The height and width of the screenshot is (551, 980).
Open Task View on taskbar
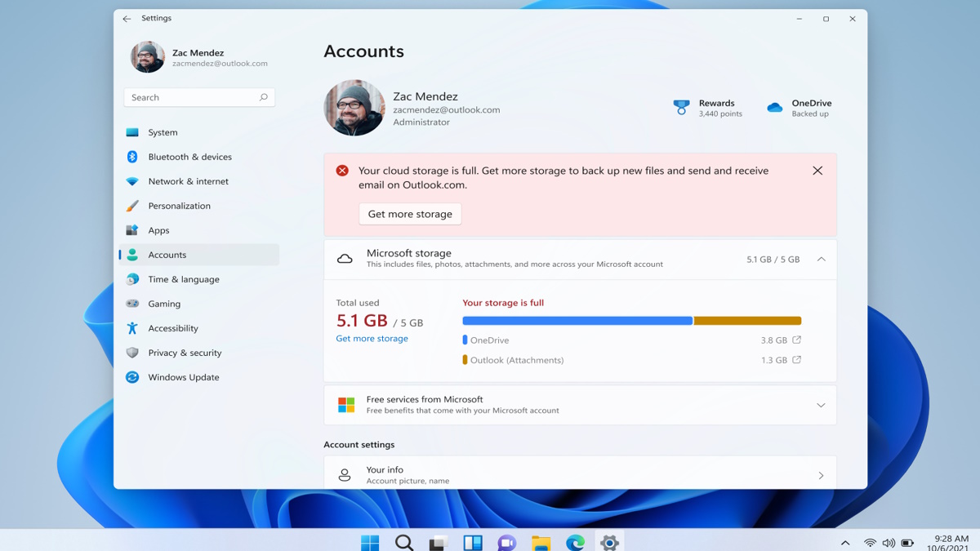click(439, 543)
